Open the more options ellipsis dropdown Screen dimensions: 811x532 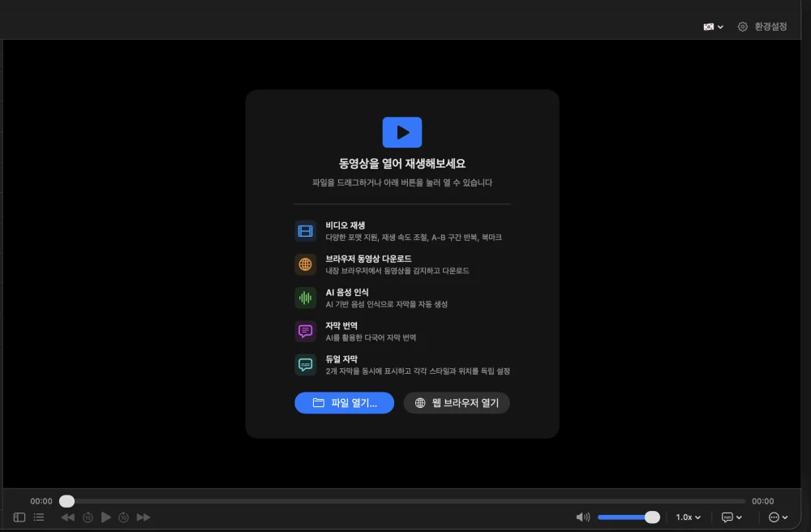pyautogui.click(x=779, y=517)
